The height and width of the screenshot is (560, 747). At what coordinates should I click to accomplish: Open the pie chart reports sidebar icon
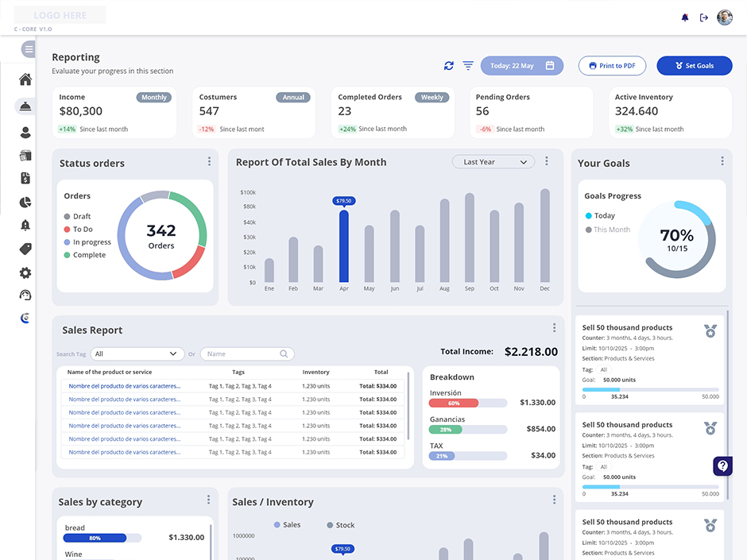coord(25,202)
